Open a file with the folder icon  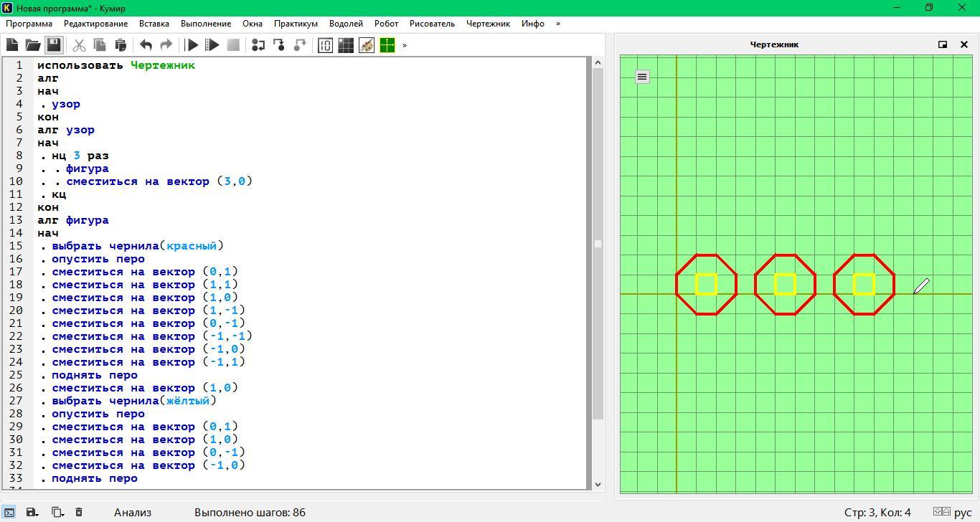(33, 45)
